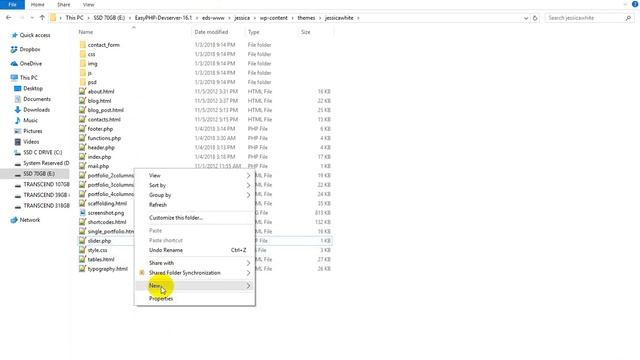The height and width of the screenshot is (360, 640).
Task: Expand the Share with submenu arrow
Action: point(248,263)
